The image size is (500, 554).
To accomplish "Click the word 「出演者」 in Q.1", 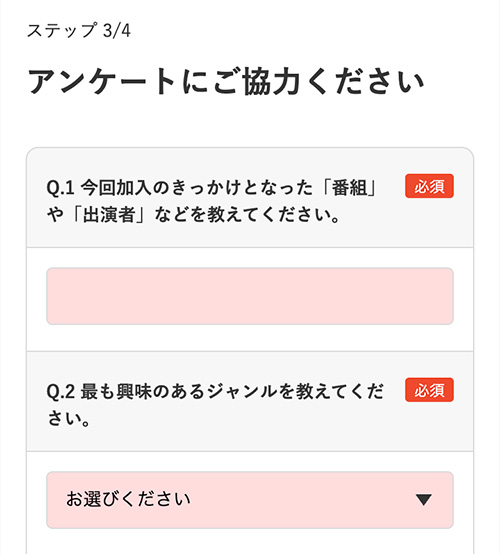I will coord(109,215).
